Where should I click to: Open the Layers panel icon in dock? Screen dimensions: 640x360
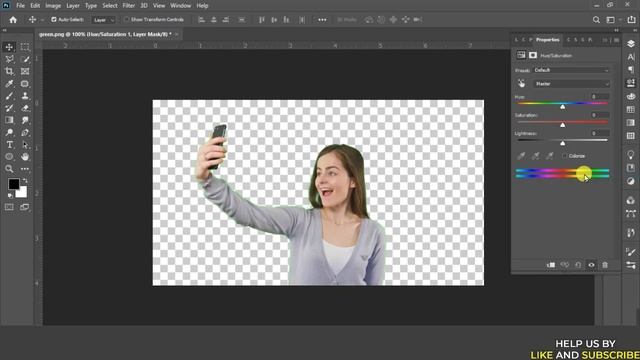631,44
